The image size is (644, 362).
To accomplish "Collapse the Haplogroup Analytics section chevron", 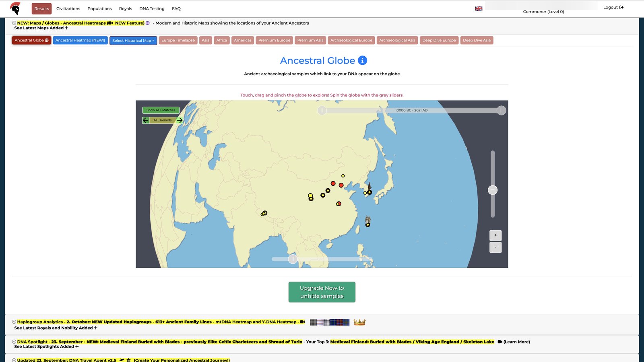I will click(14, 322).
